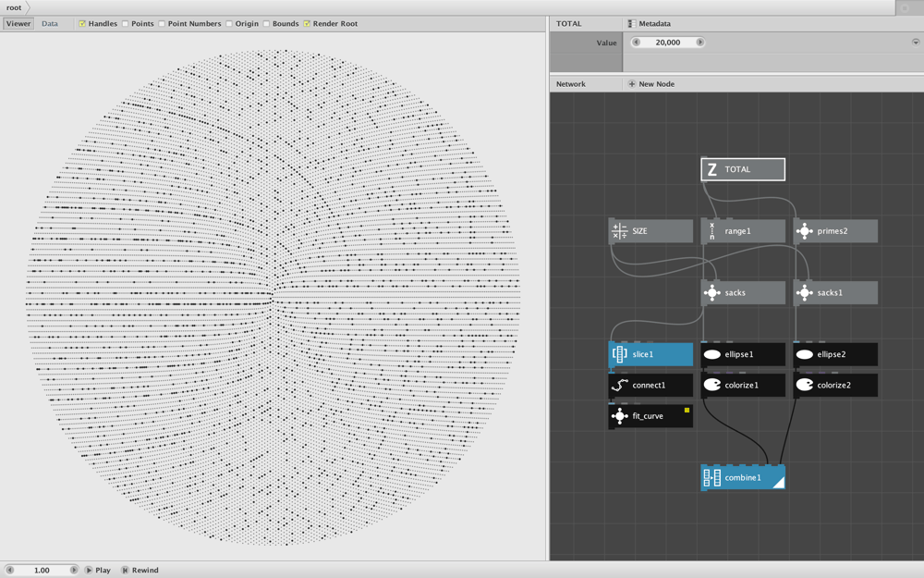This screenshot has height=578, width=924.
Task: Click the combine1 node icon
Action: (711, 478)
